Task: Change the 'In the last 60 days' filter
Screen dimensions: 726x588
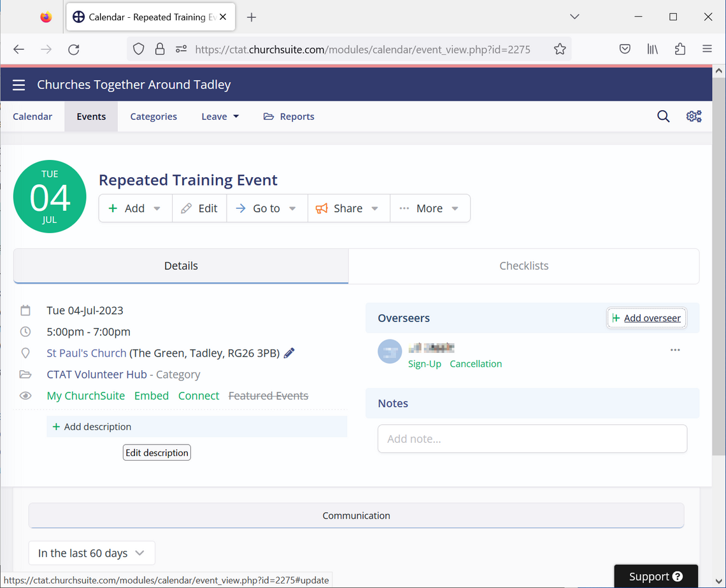Action: [x=92, y=553]
